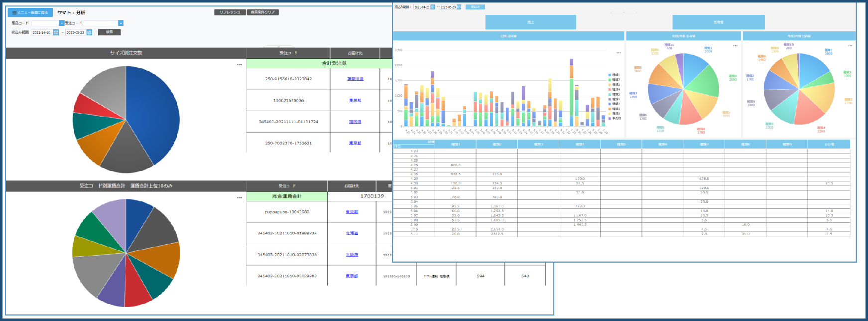The image size is (868, 321).
Task: Click the 絞込み button in the sales window
Action: 475,7
